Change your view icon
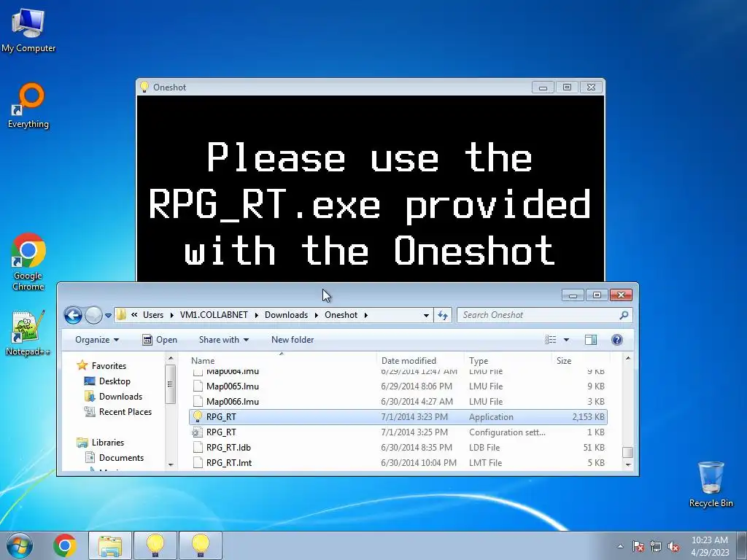The height and width of the screenshot is (560, 747). (551, 340)
